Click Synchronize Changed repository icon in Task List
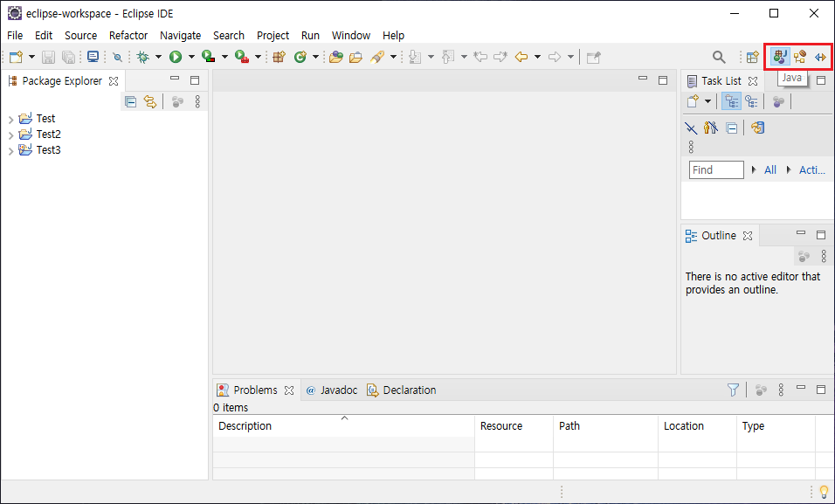 pos(758,128)
